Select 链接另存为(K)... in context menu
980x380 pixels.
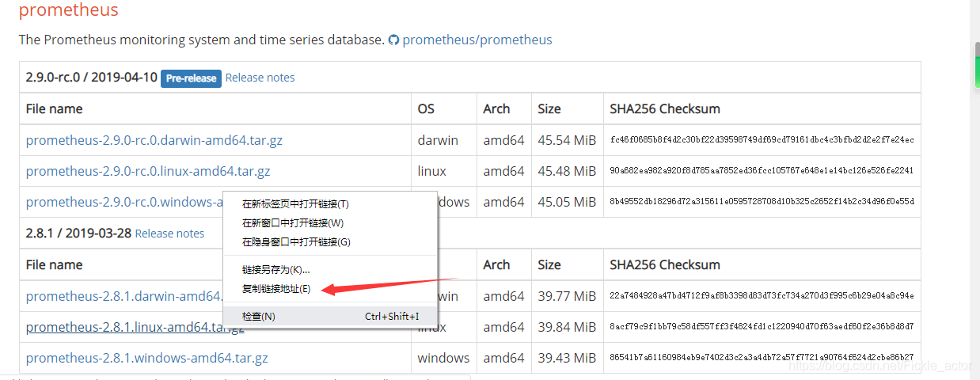coord(330,270)
